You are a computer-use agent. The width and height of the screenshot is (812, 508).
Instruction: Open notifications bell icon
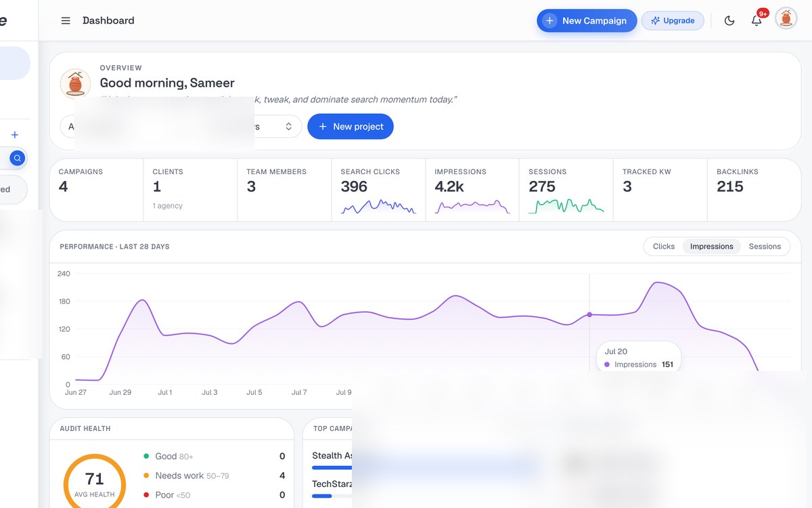pyautogui.click(x=757, y=20)
